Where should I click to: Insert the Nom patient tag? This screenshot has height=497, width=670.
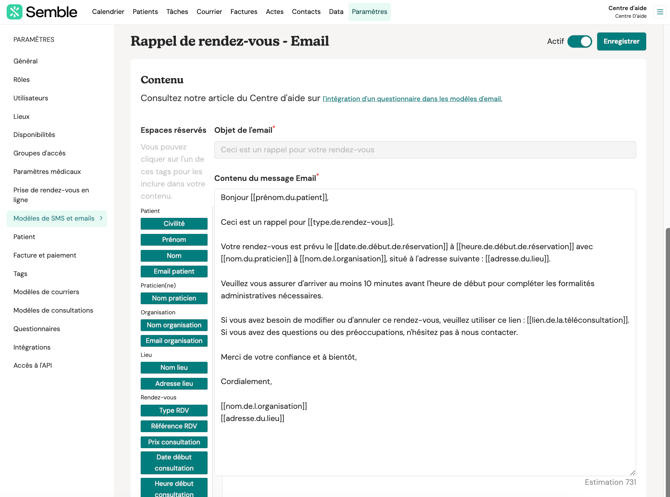[174, 256]
